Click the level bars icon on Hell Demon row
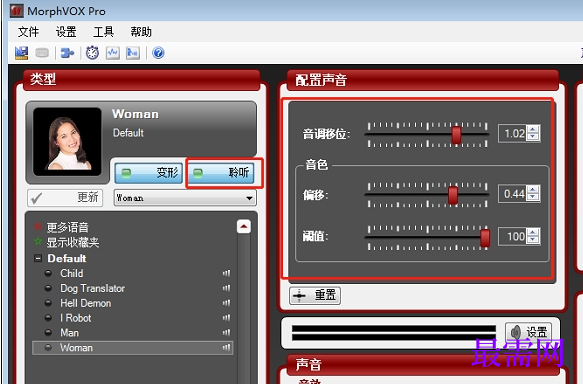583x384 pixels. [x=226, y=303]
